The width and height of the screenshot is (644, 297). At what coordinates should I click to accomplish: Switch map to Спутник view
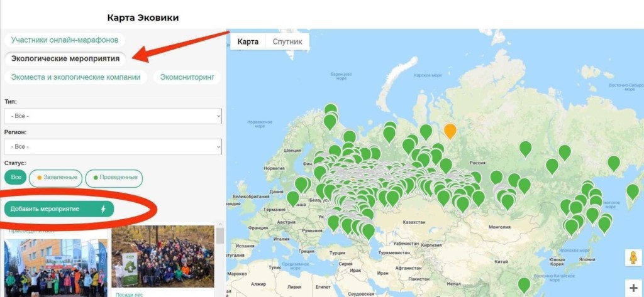[x=287, y=41]
